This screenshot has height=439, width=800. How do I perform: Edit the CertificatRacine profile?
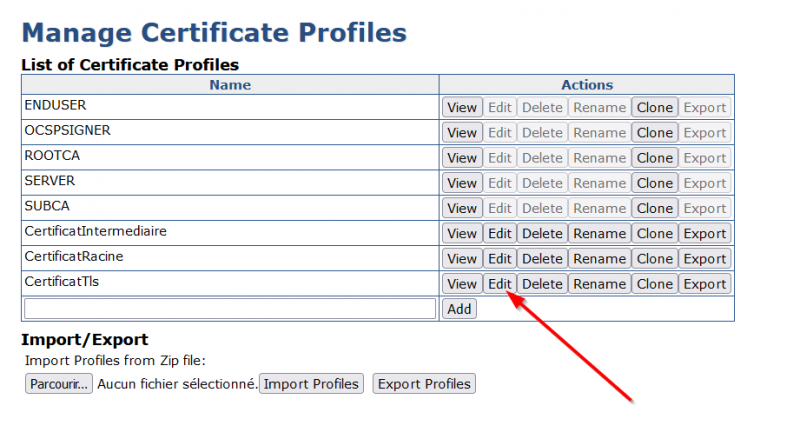[499, 259]
